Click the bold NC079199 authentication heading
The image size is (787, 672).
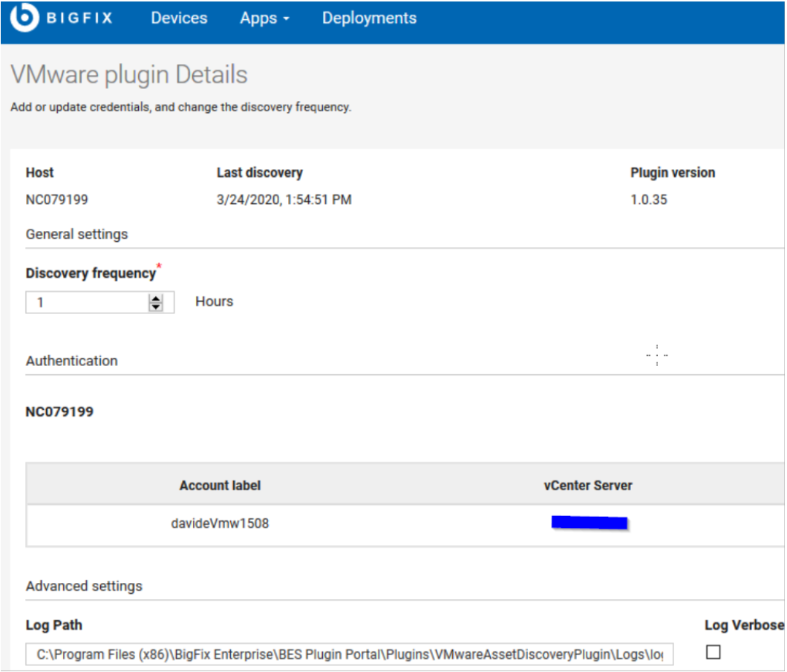(59, 411)
